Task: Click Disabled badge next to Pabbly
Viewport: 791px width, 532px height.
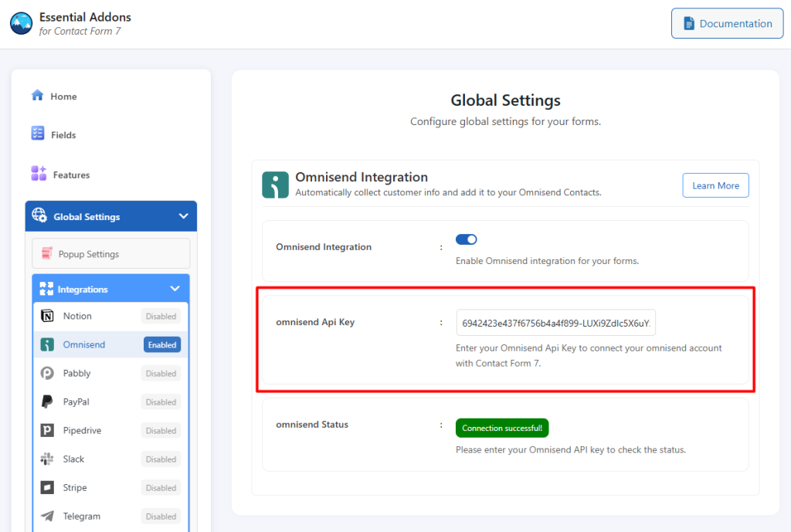Action: coord(161,374)
